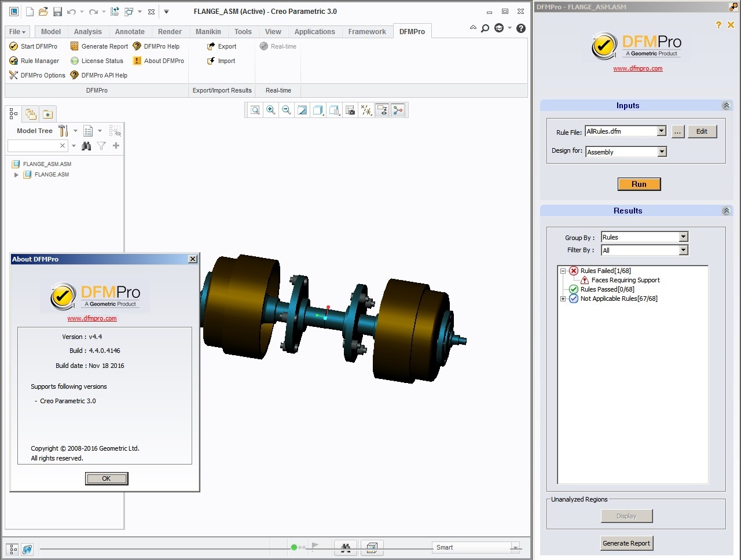Click the Model Tree filter funnel icon
This screenshot has width=741, height=560.
pyautogui.click(x=101, y=146)
